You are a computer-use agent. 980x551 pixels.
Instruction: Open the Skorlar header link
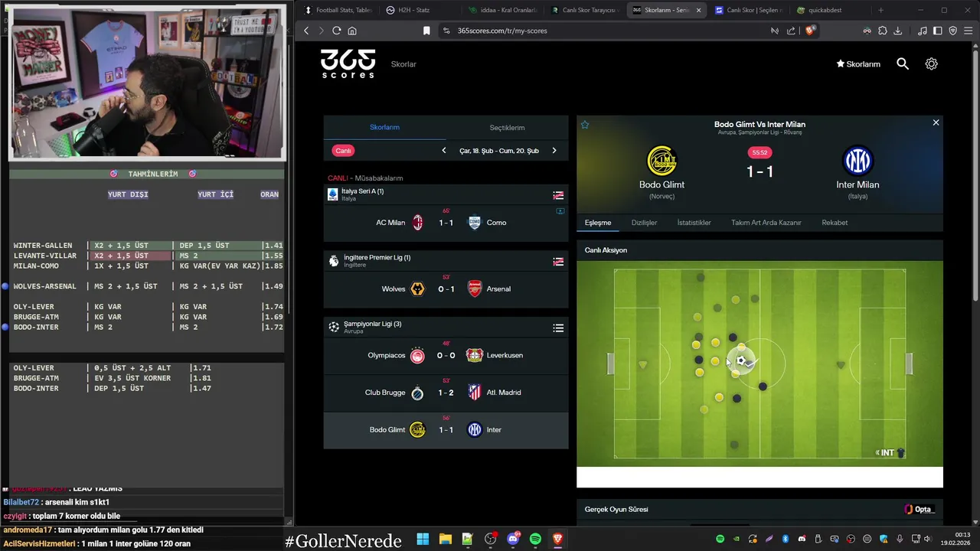(x=403, y=64)
